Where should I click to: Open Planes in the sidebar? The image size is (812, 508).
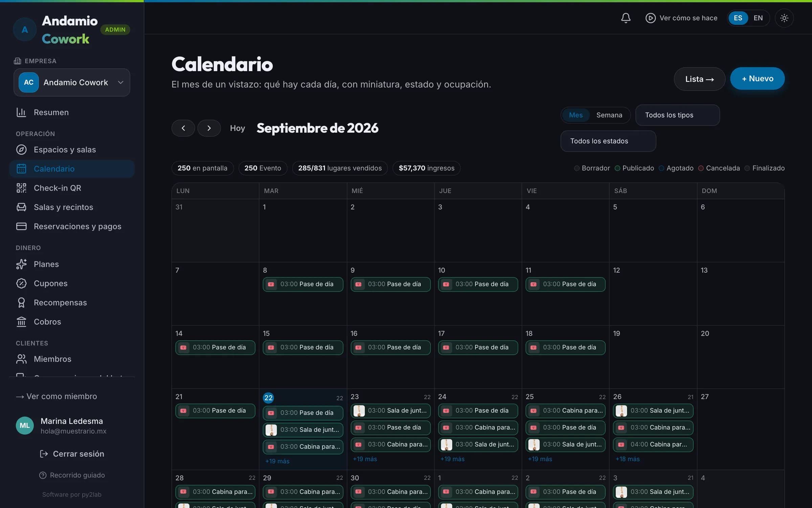pyautogui.click(x=72, y=264)
